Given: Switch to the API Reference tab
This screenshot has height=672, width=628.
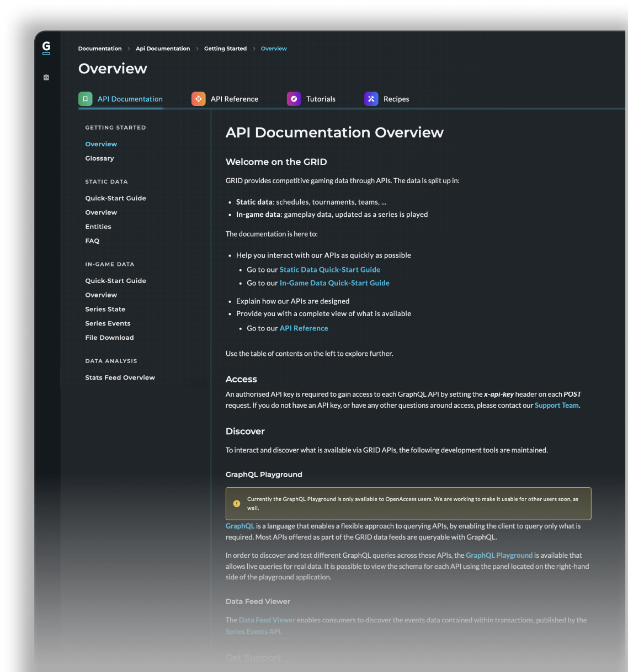Looking at the screenshot, I should pyautogui.click(x=234, y=99).
